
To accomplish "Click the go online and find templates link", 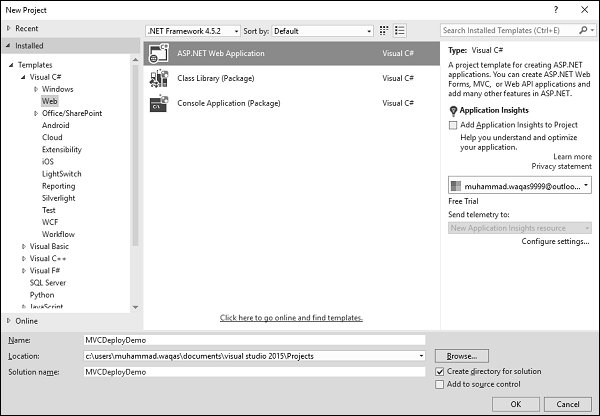I will pyautogui.click(x=291, y=318).
